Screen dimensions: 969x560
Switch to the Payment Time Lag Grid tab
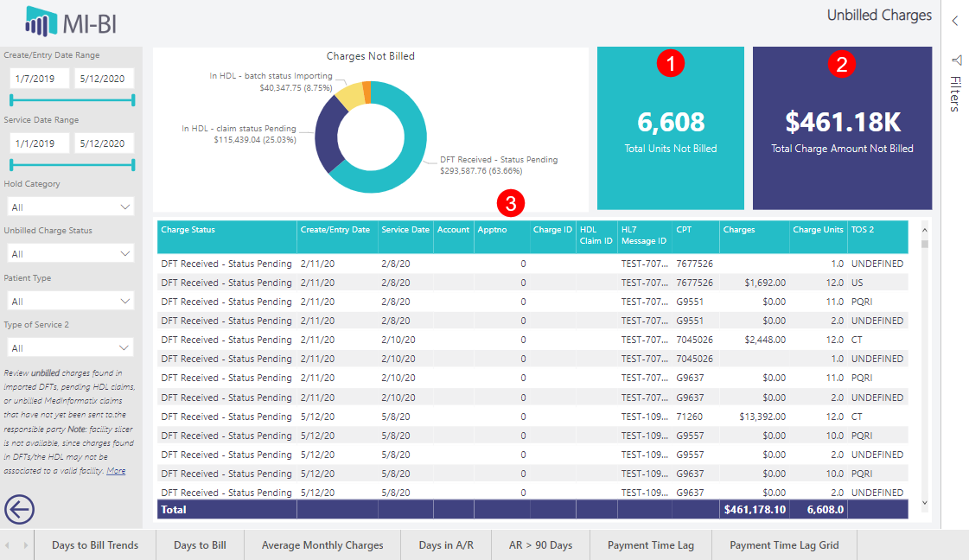click(x=783, y=545)
